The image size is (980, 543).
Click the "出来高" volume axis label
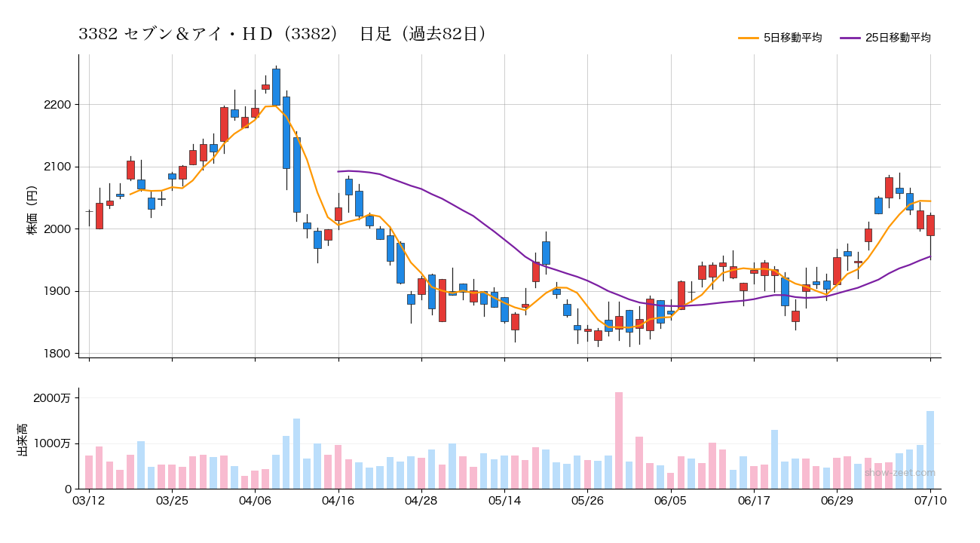tap(23, 441)
